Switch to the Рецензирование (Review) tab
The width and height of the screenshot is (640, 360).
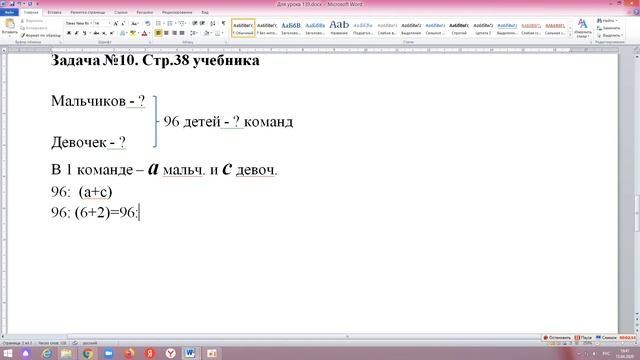click(177, 12)
